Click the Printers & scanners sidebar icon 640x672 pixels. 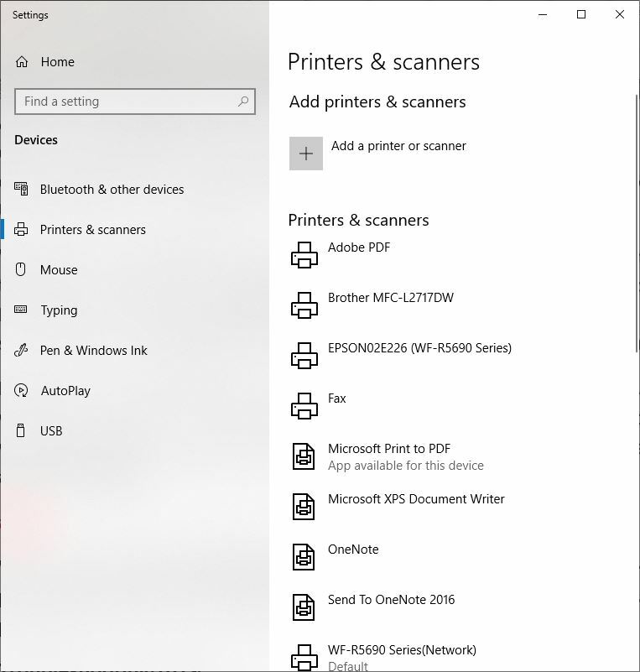pos(21,229)
